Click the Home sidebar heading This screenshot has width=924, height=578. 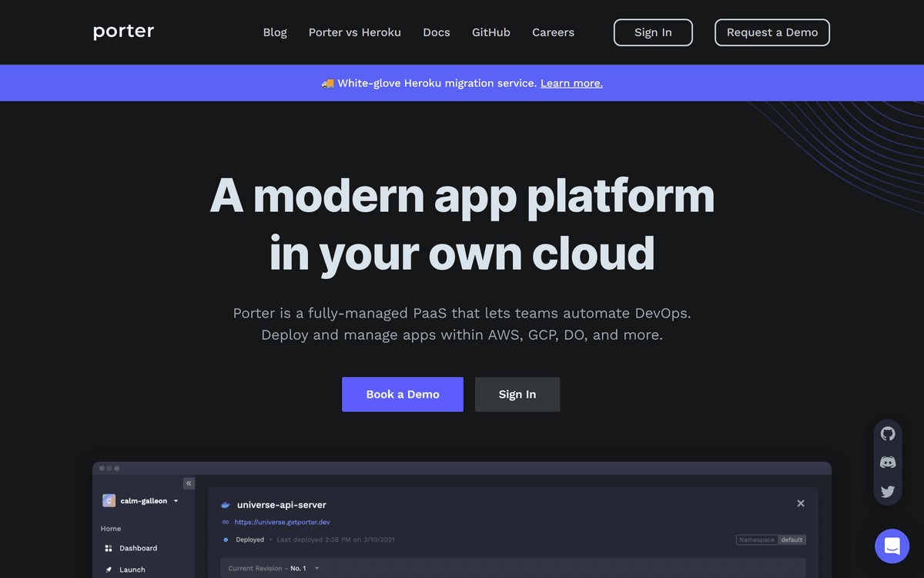point(111,529)
